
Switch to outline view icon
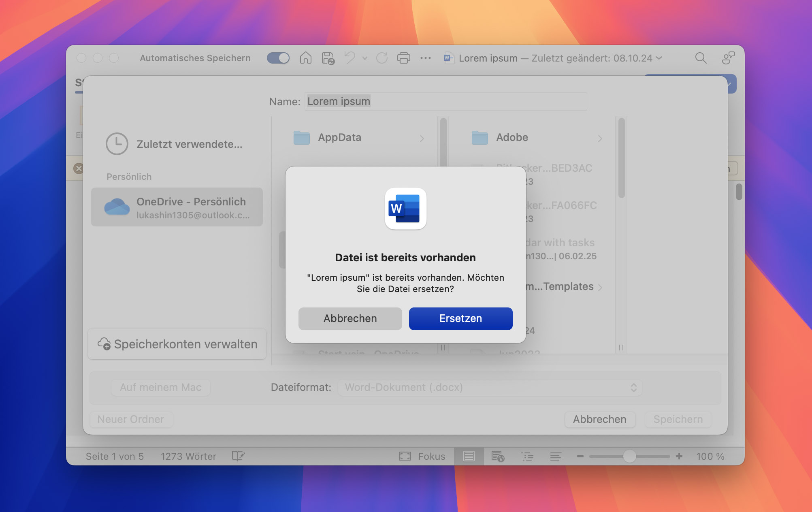pyautogui.click(x=527, y=457)
